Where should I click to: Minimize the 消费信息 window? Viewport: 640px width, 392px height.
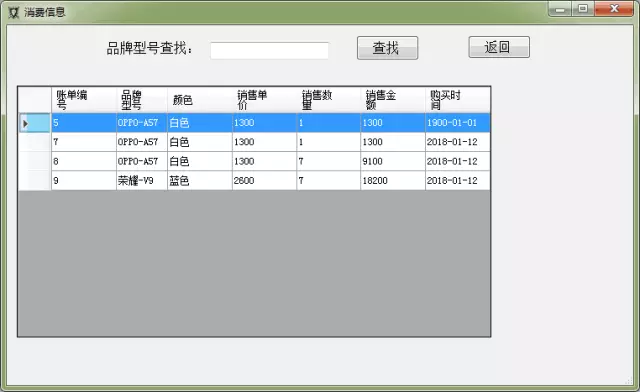560,9
